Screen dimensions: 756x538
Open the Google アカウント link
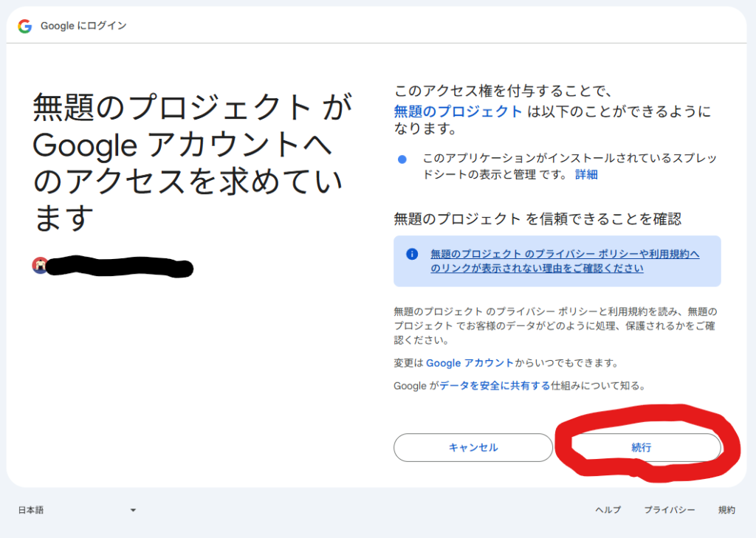click(x=470, y=363)
